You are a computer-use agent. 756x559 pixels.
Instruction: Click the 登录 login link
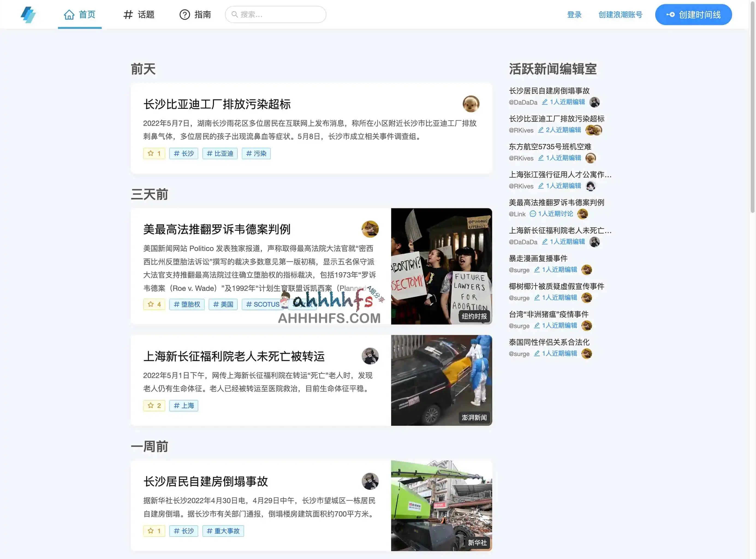pos(574,14)
